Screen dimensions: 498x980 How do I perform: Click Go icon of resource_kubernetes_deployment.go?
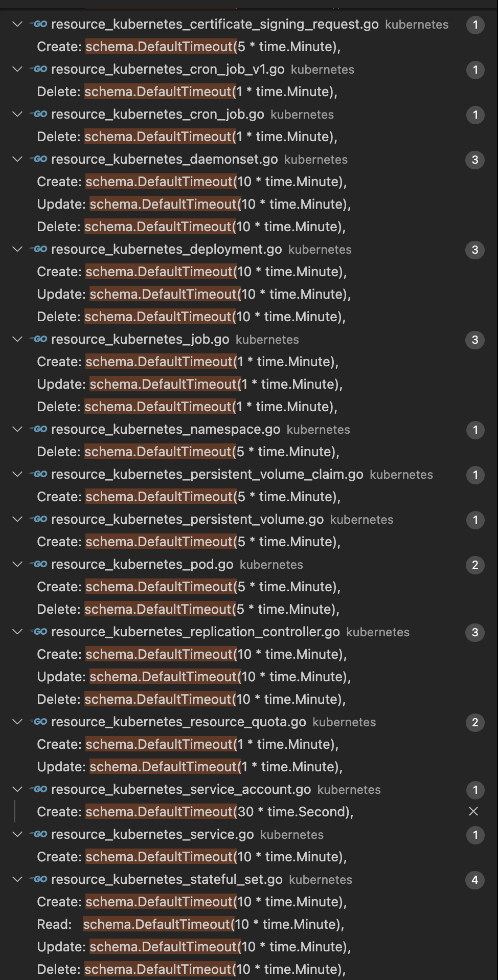point(39,249)
